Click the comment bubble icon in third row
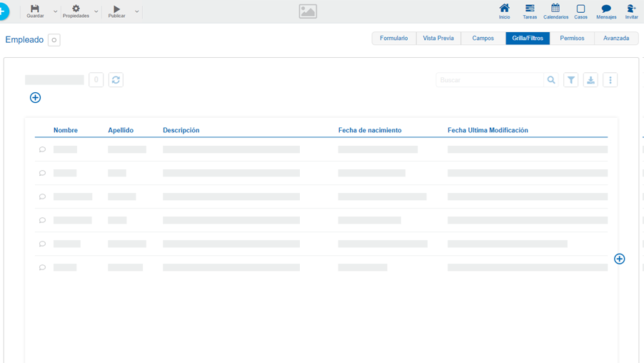This screenshot has height=363, width=644. 42,197
